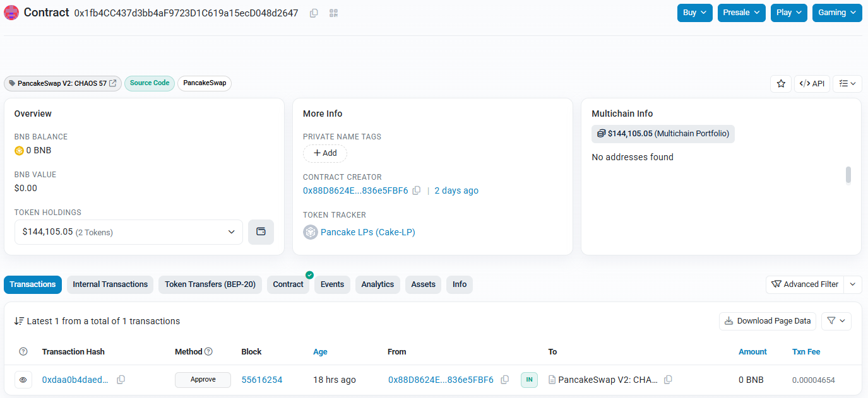868x398 pixels.
Task: Open the Buy dropdown
Action: 695,13
